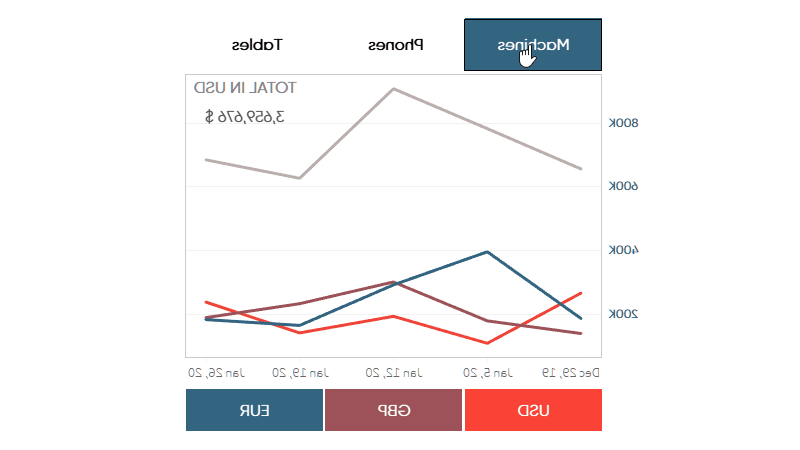
Task: Switch to the Phones tab
Action: coord(395,45)
